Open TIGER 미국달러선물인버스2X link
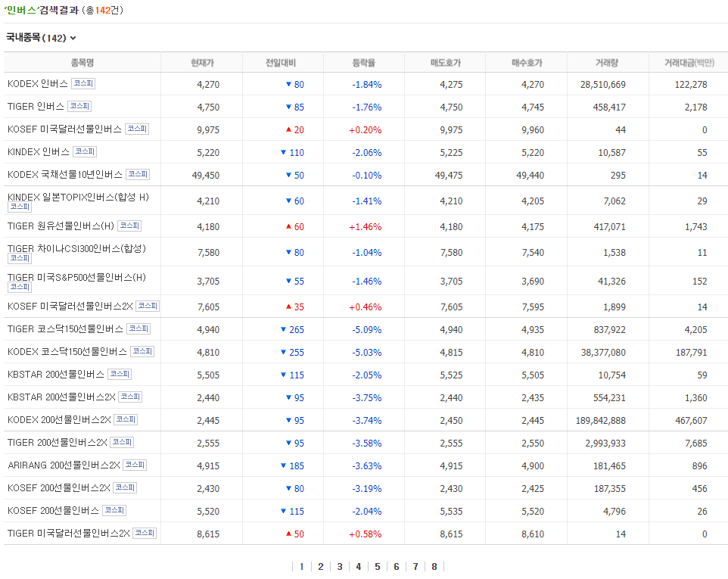The width and height of the screenshot is (728, 579). (69, 534)
